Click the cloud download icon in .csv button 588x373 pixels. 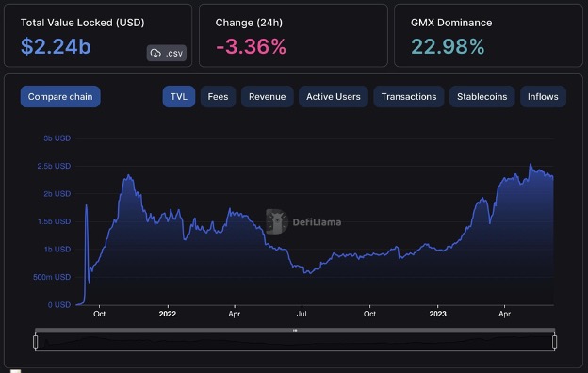click(155, 54)
